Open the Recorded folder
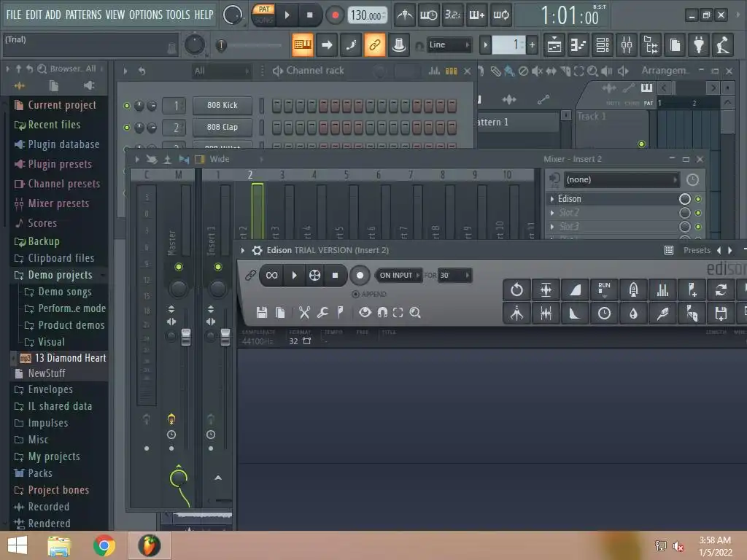This screenshot has height=560, width=747. 48,507
